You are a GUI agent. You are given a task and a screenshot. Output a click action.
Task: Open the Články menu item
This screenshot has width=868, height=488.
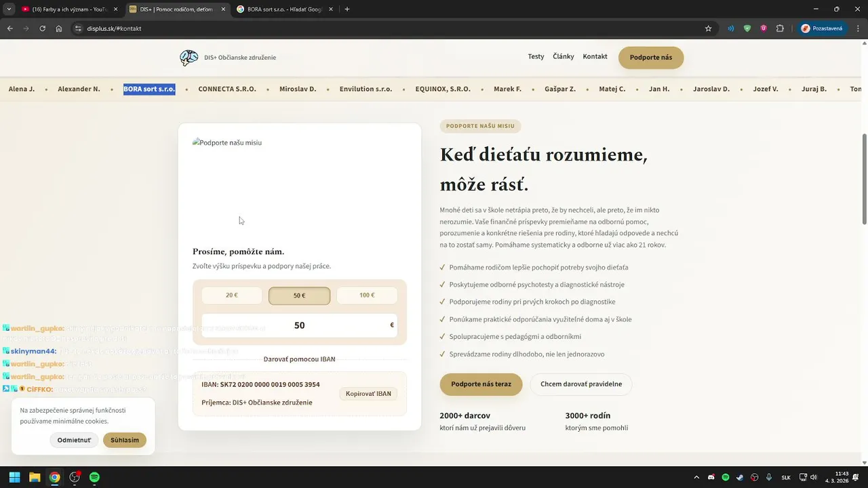click(564, 56)
